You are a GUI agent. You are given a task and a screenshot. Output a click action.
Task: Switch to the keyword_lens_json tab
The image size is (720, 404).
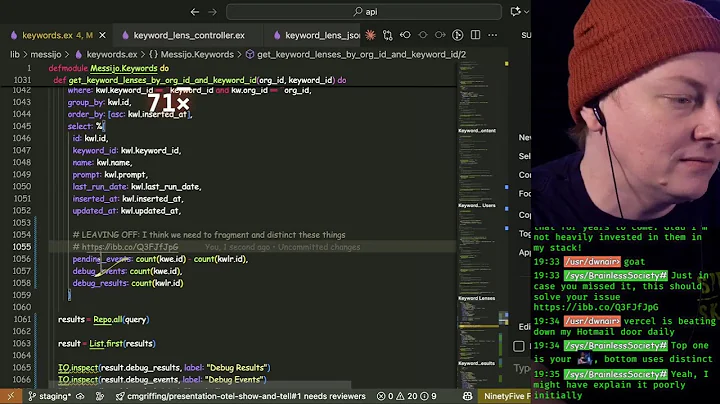pos(316,35)
